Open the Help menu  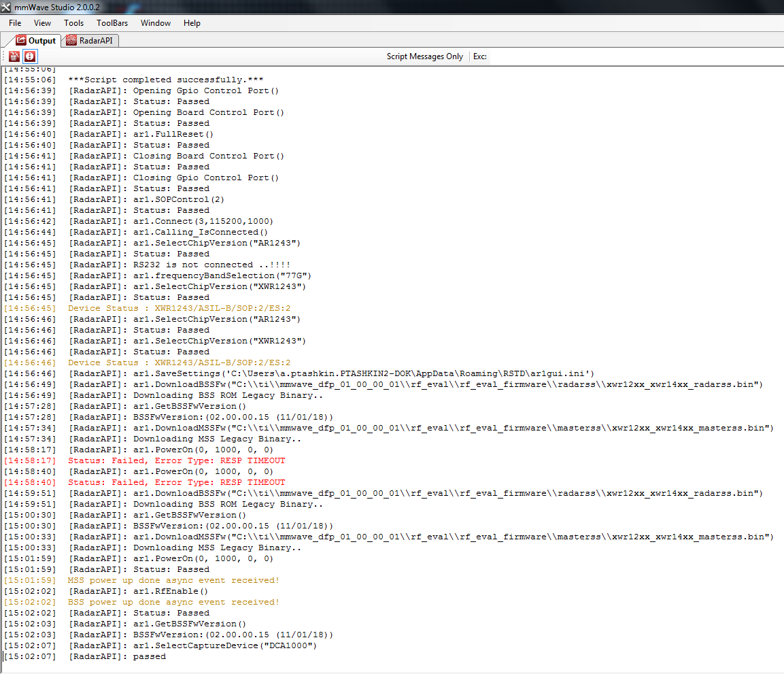[x=192, y=23]
